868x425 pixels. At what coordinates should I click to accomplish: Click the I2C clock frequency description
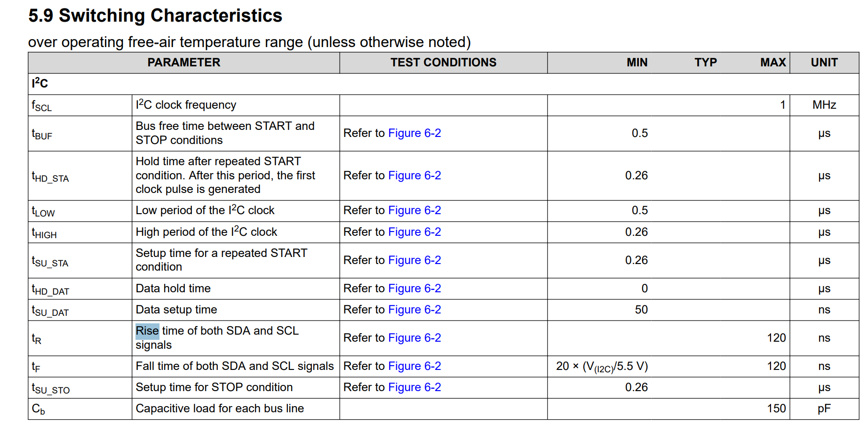pyautogui.click(x=186, y=105)
